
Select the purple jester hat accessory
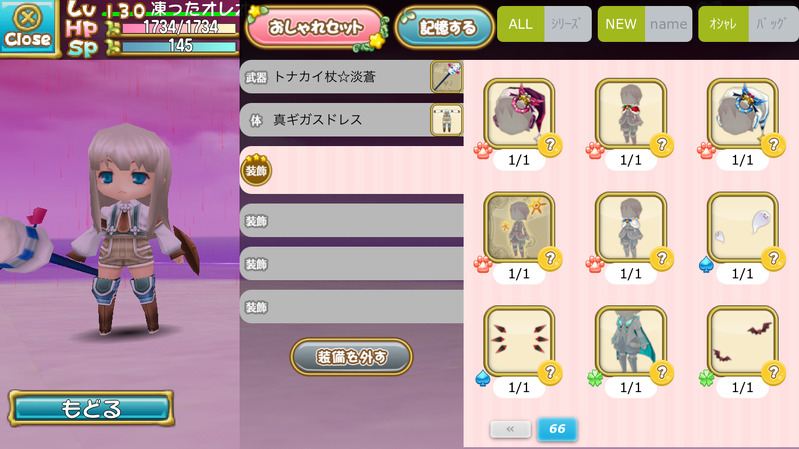519,114
